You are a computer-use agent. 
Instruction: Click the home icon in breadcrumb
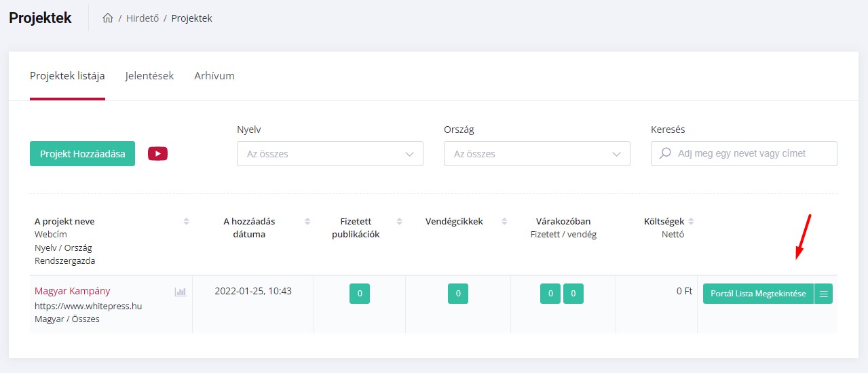point(107,18)
